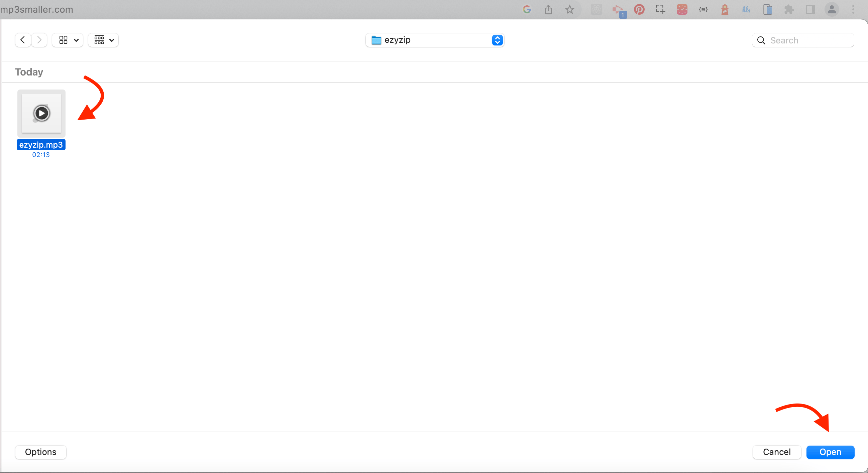This screenshot has width=868, height=473.
Task: Click the blue Open button
Action: pos(830,452)
